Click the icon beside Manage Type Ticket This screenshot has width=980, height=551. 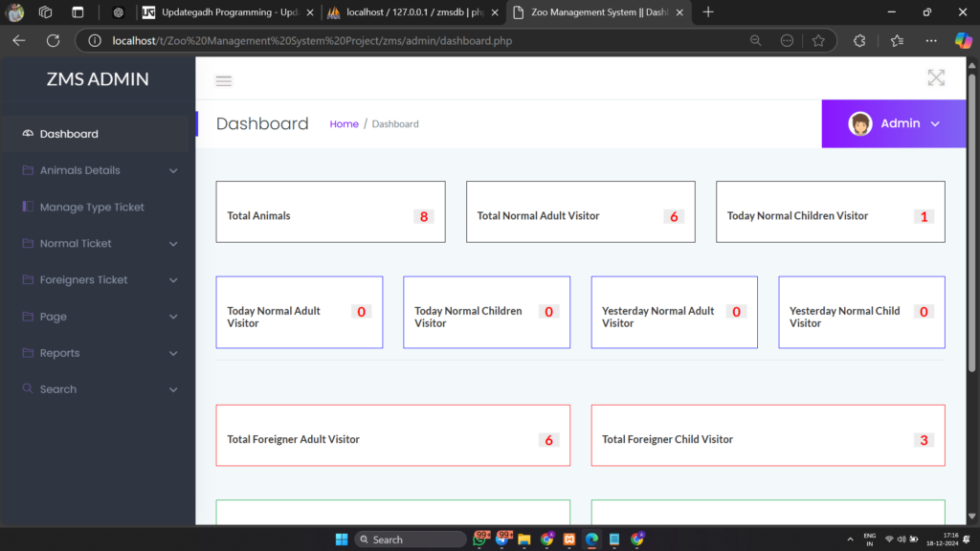pyautogui.click(x=28, y=207)
